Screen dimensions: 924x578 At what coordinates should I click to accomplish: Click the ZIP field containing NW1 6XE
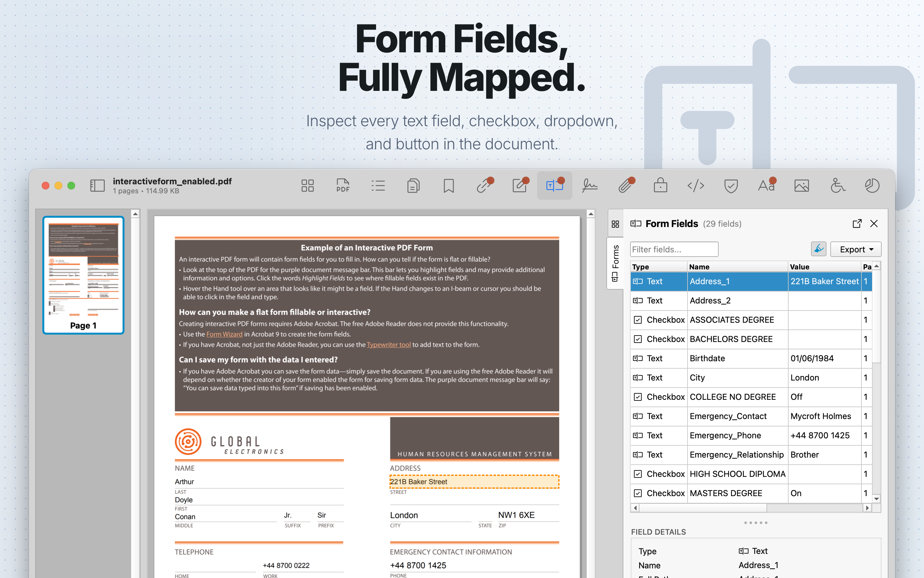click(x=528, y=515)
